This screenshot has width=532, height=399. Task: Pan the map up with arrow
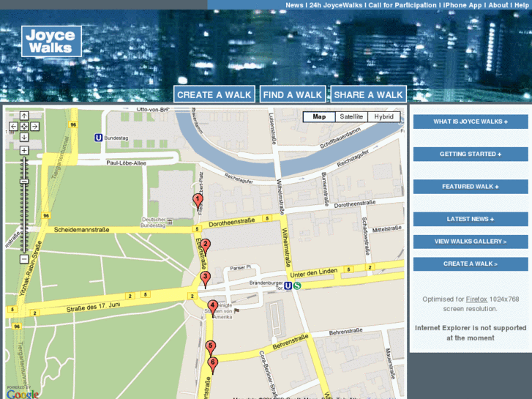pyautogui.click(x=24, y=116)
